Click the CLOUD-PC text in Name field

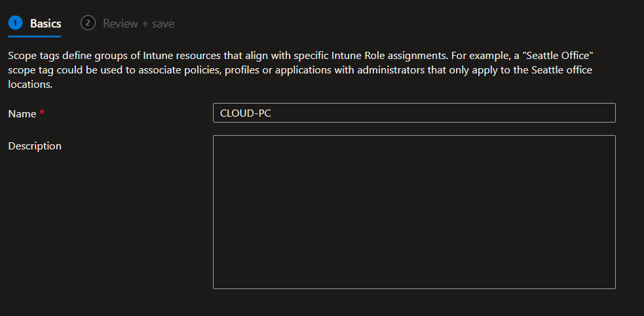[x=247, y=113]
